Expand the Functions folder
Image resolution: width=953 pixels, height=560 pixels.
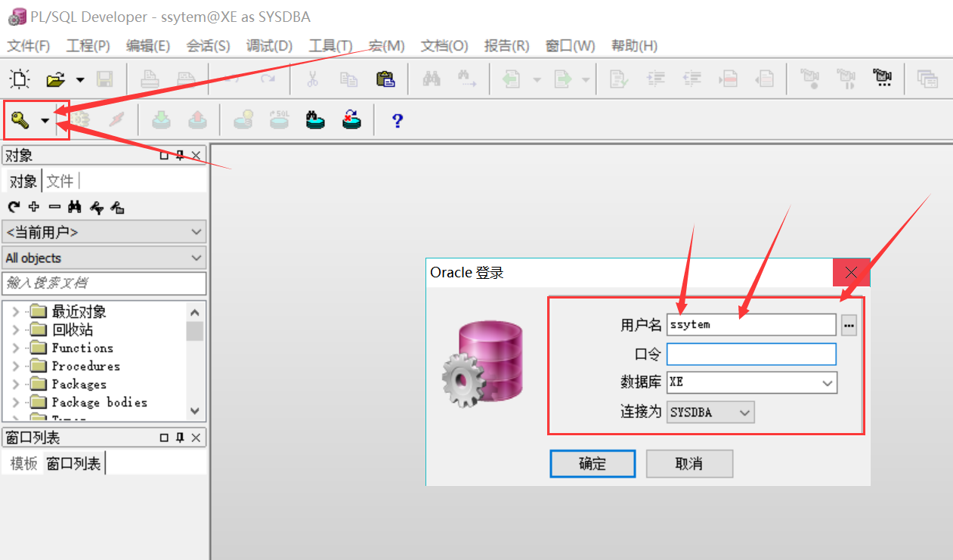pos(16,348)
